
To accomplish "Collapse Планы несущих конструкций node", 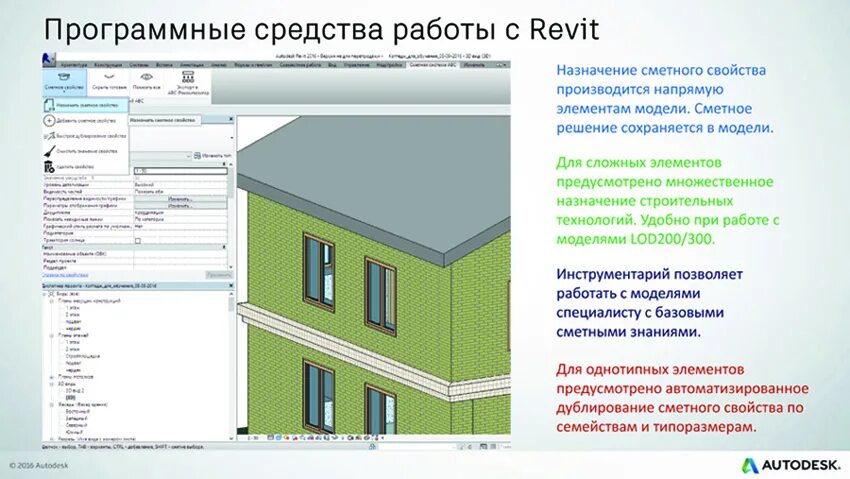I will [x=52, y=301].
